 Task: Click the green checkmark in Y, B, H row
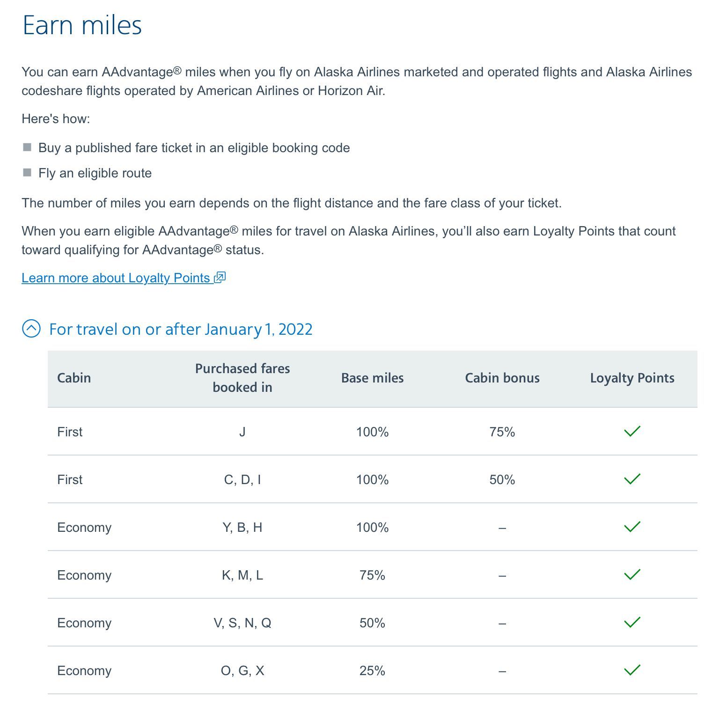(x=632, y=527)
